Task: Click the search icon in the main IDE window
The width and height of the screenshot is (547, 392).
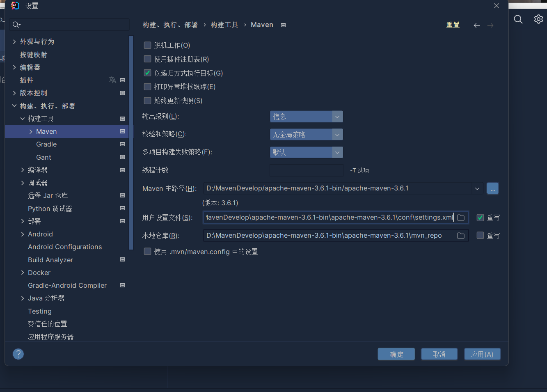Action: click(518, 19)
